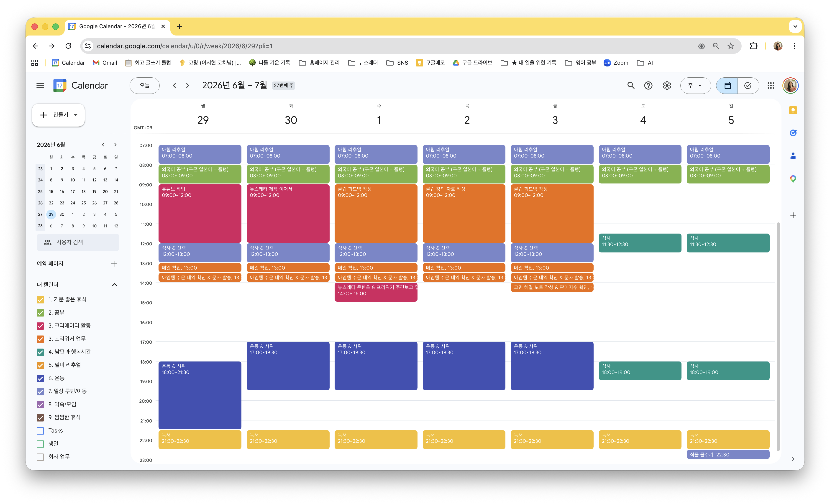Open Contacts in side panel

pos(793,156)
